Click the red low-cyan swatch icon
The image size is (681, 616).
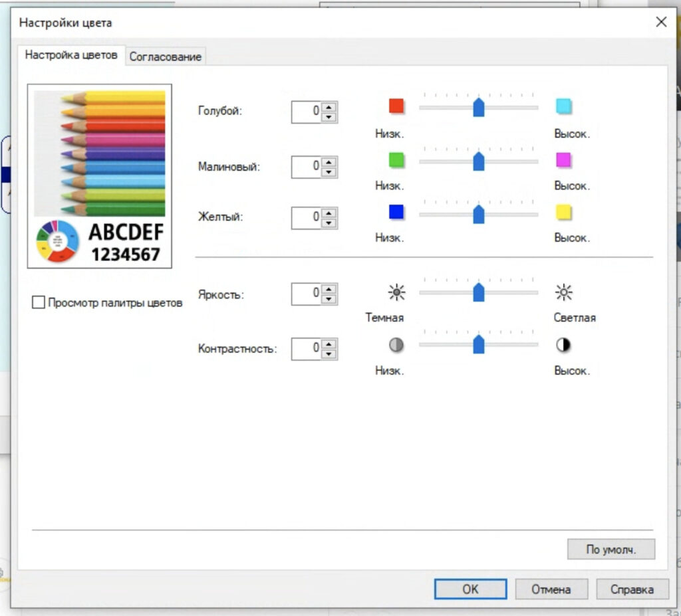click(x=396, y=106)
